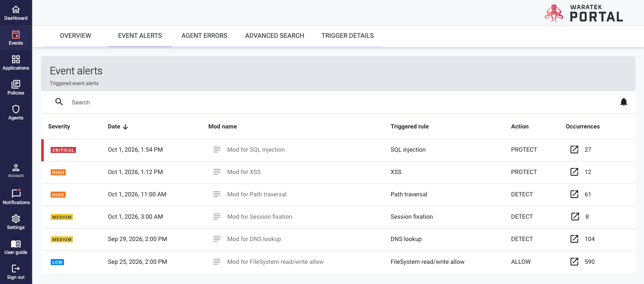Viewport: 644px width, 284px height.
Task: Click lines icon beside Mod for DNS lookup
Action: (217, 239)
